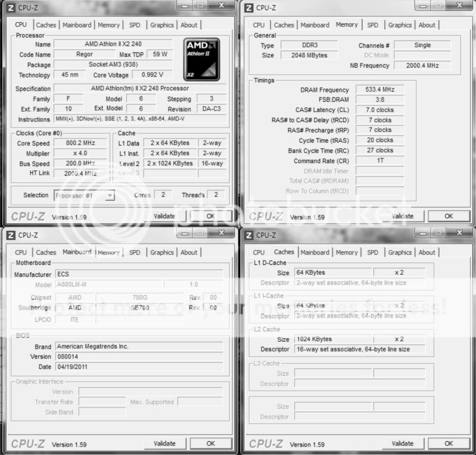Screen dimensions: 476x455
Task: Select Memory tab in Caches window
Action: coord(347,253)
